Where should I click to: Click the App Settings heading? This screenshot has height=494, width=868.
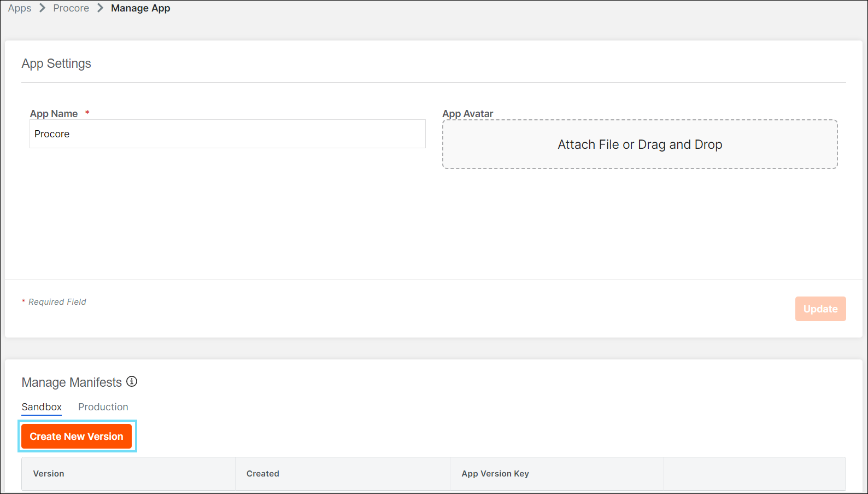point(56,63)
